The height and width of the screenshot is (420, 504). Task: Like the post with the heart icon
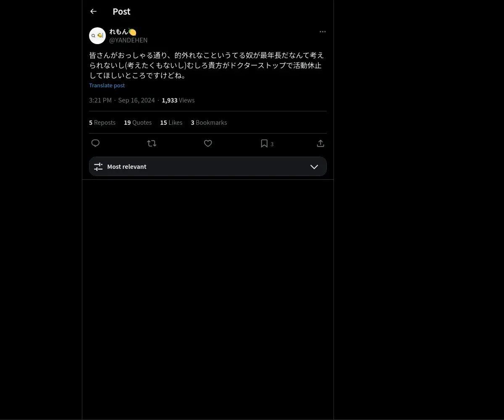click(x=208, y=144)
